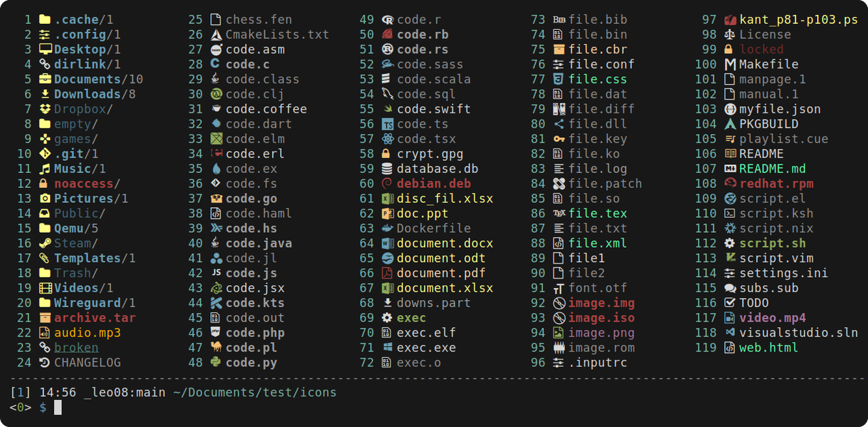Click the picture icon for image.png
Viewport: 868px width, 427px height.
pyautogui.click(x=559, y=333)
